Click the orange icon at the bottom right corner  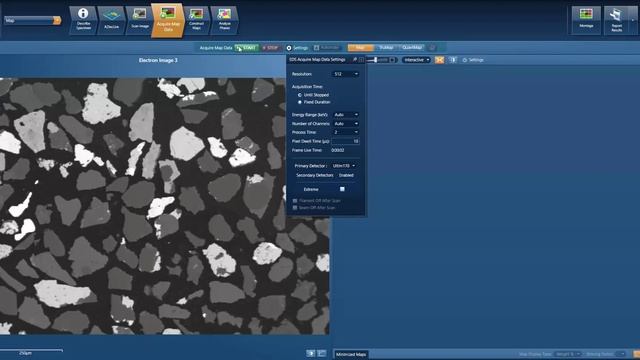636,354
